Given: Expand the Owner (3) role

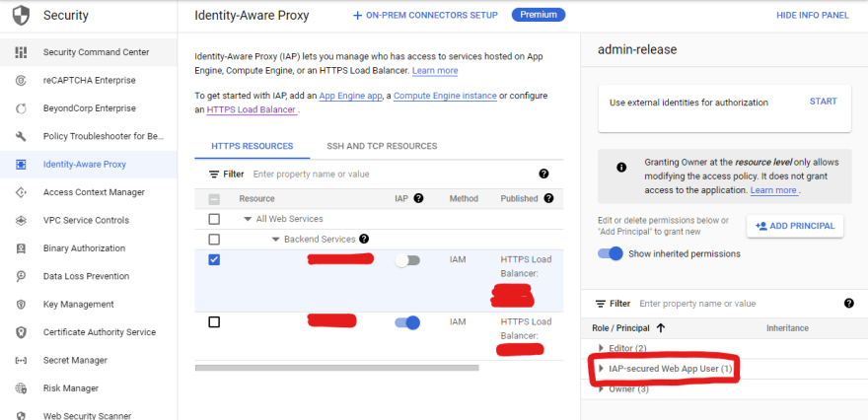Looking at the screenshot, I should 602,389.
